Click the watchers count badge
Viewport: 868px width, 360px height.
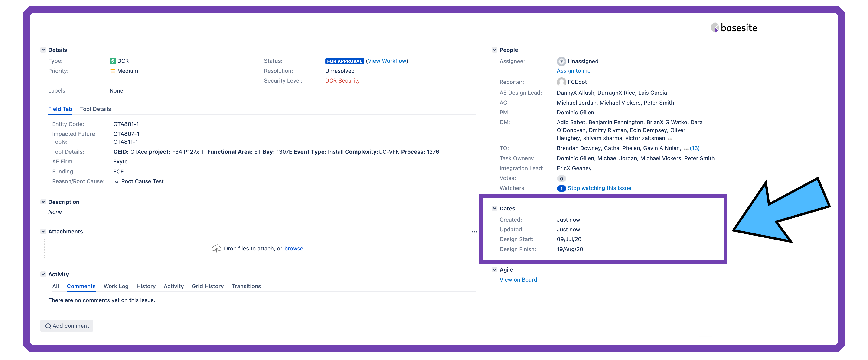pyautogui.click(x=561, y=188)
